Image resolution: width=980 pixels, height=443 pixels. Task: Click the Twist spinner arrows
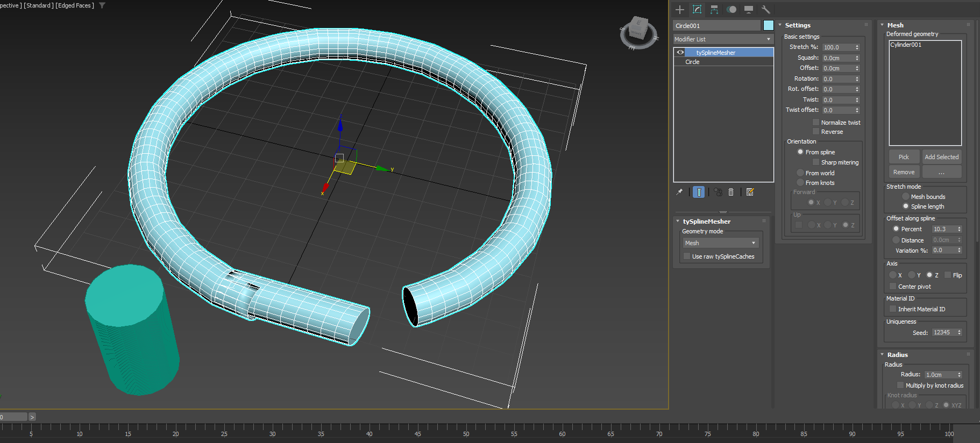pyautogui.click(x=857, y=100)
